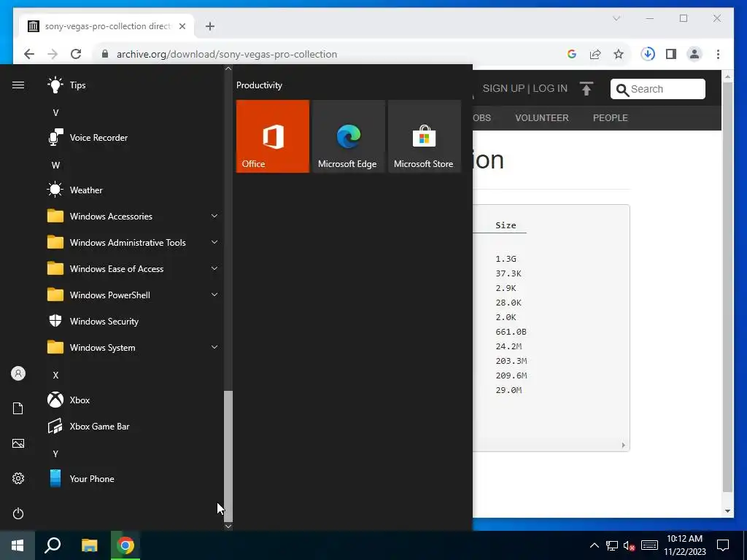Click app list scroll down arrow

coord(228,526)
